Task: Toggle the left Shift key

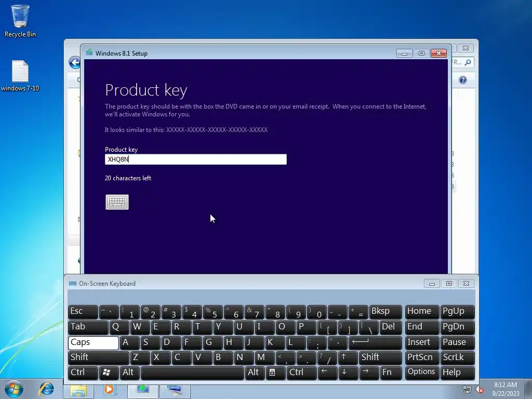Action: pos(98,357)
